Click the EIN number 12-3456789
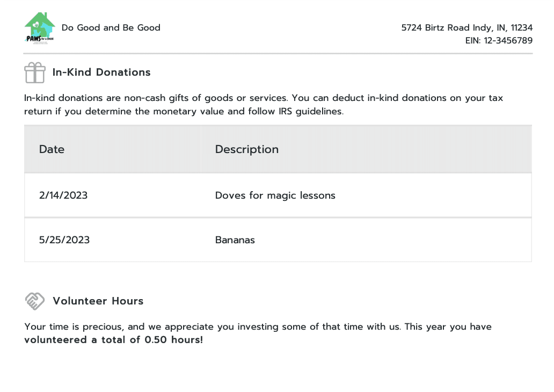554x392 pixels. coord(507,40)
